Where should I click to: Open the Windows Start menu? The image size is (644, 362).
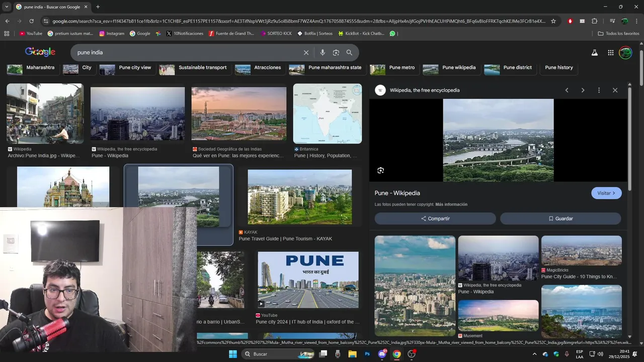pyautogui.click(x=233, y=354)
